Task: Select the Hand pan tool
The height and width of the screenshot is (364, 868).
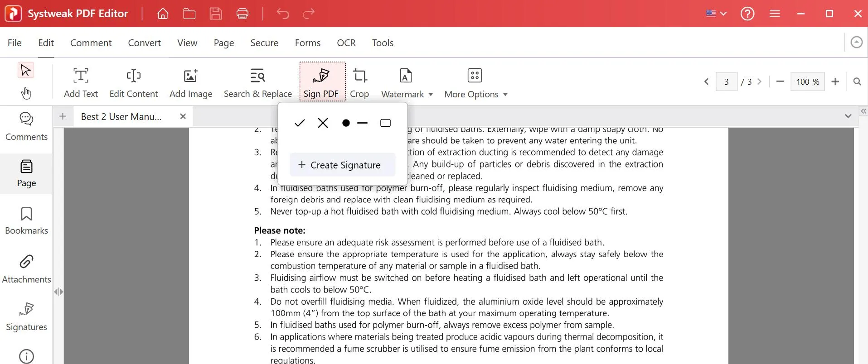Action: pyautogui.click(x=26, y=93)
